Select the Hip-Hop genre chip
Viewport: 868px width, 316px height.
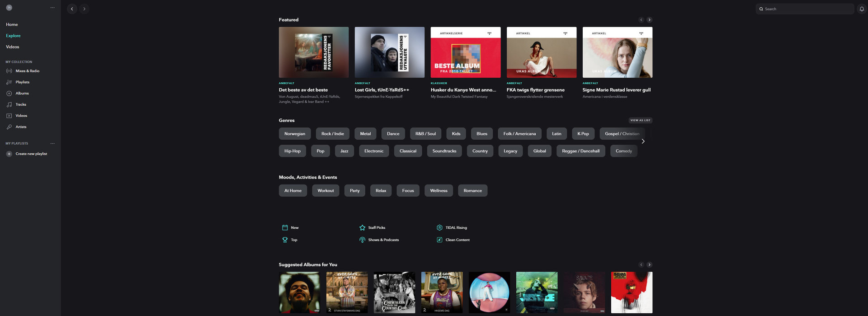point(292,151)
